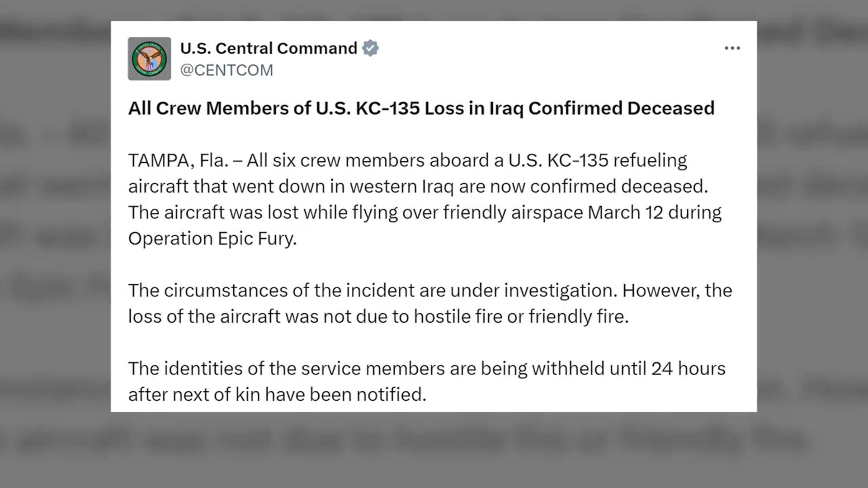Click the "March 12" date in the text
This screenshot has height=488, width=868.
tap(625, 212)
